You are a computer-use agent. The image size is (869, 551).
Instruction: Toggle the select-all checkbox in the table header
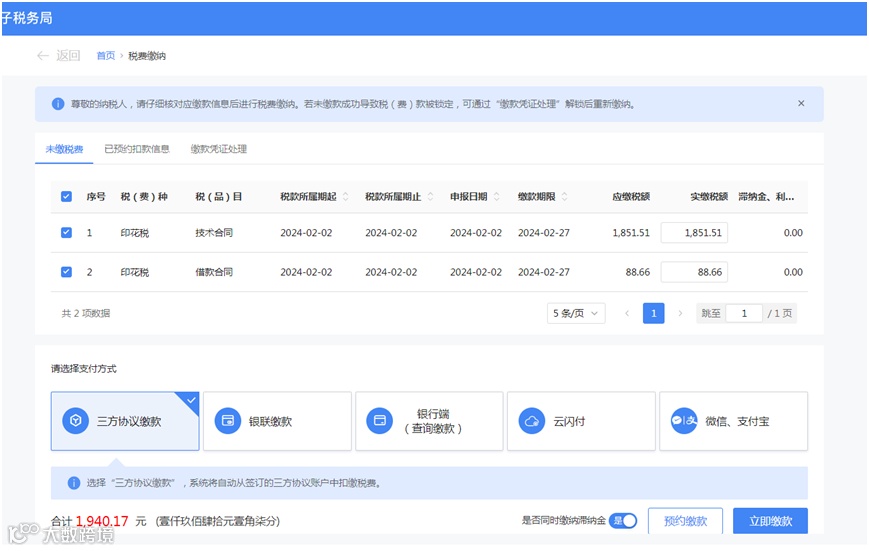coord(66,196)
